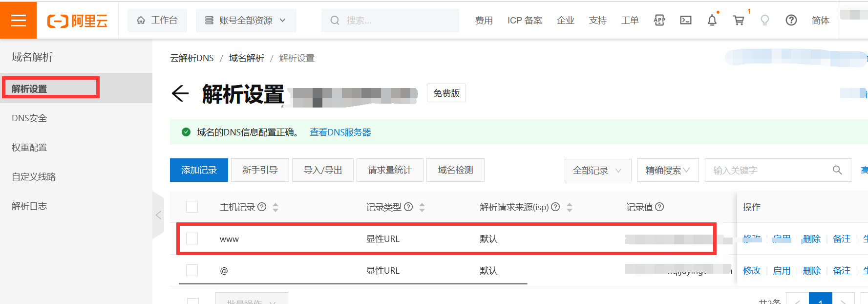The image size is (868, 304).
Task: Select 解析设置 in the sidebar
Action: point(76,88)
